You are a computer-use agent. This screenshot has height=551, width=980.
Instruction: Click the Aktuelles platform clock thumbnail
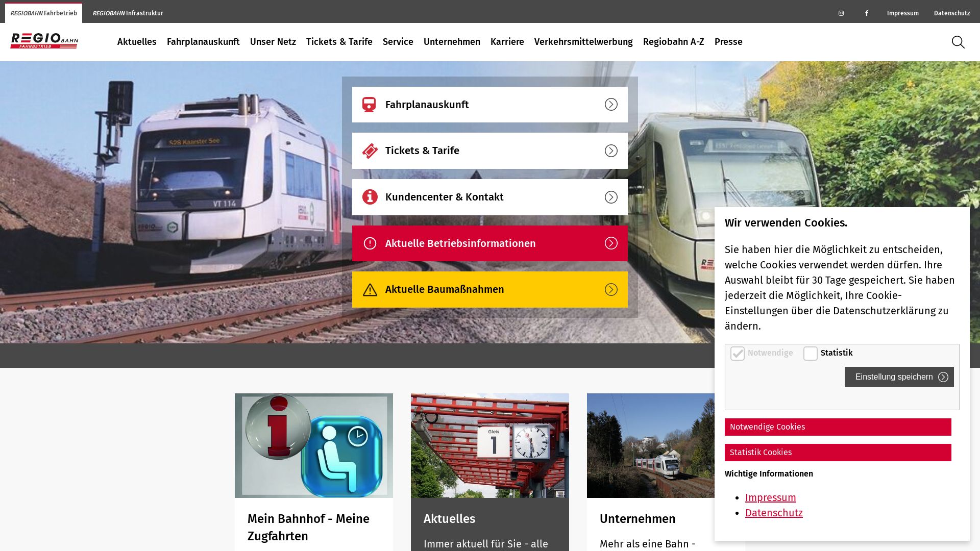(490, 445)
